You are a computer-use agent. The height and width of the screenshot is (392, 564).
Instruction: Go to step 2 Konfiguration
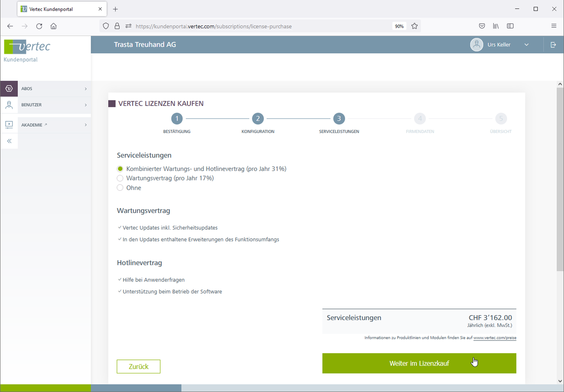point(258,119)
